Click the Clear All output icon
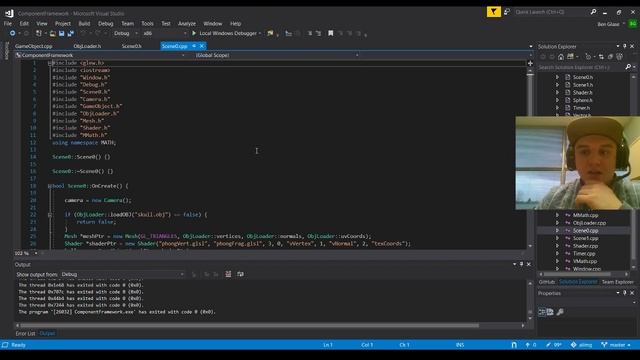The image size is (640, 360). point(228,275)
